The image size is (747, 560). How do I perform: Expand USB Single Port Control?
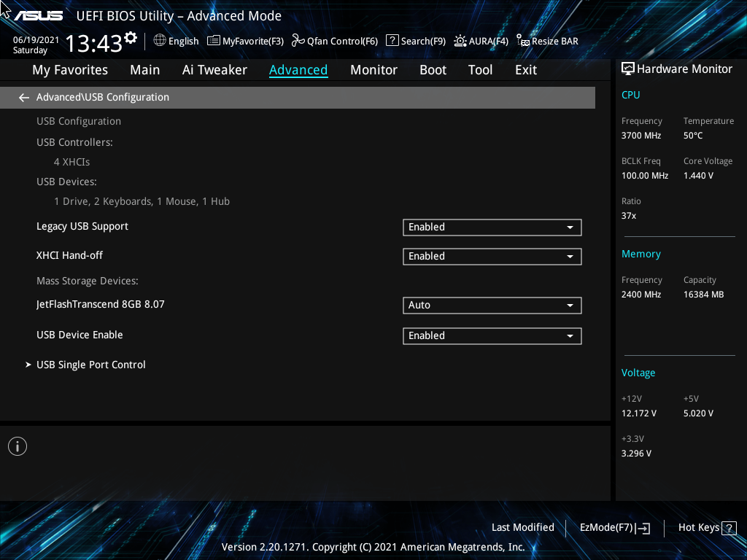[x=90, y=365]
